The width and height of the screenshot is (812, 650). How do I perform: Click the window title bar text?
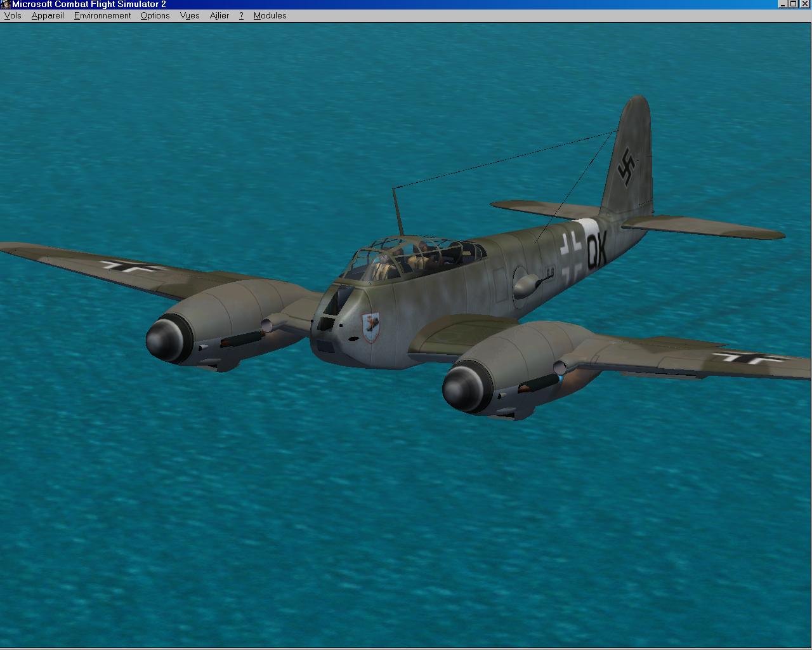89,4
